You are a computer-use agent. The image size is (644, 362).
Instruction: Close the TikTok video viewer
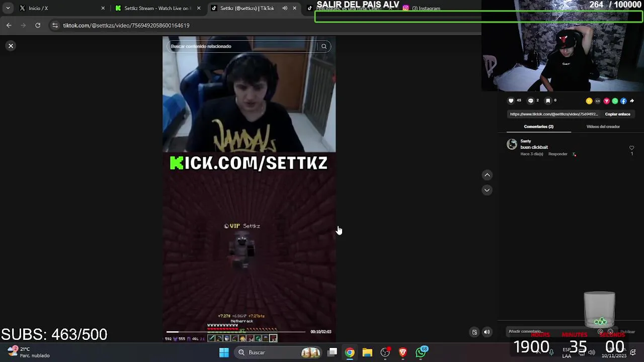pos(11,46)
